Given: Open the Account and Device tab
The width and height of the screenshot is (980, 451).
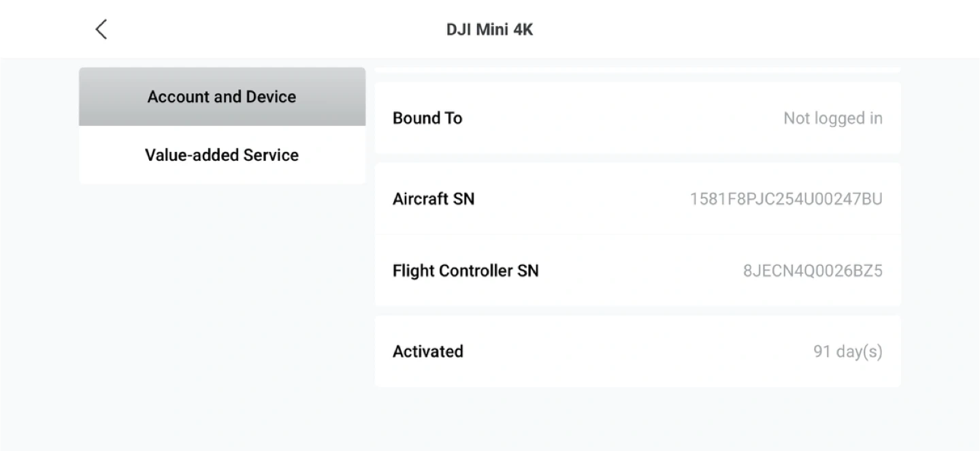Looking at the screenshot, I should coord(222,97).
